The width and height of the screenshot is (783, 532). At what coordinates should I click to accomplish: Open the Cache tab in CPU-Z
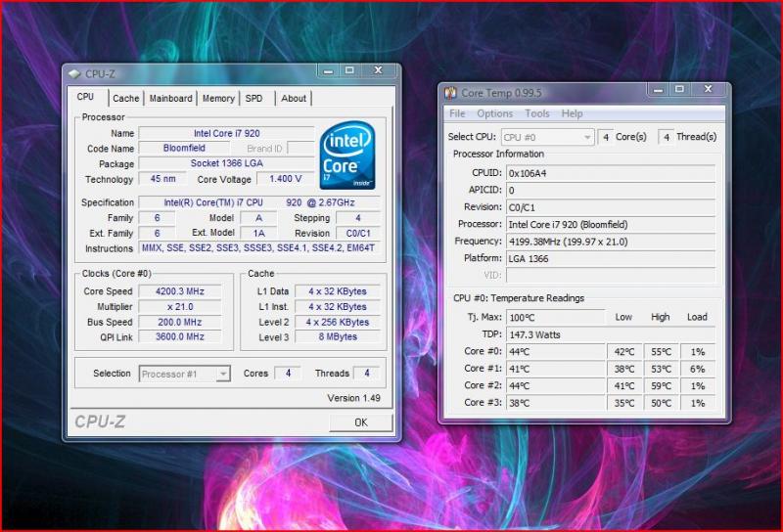(x=126, y=99)
